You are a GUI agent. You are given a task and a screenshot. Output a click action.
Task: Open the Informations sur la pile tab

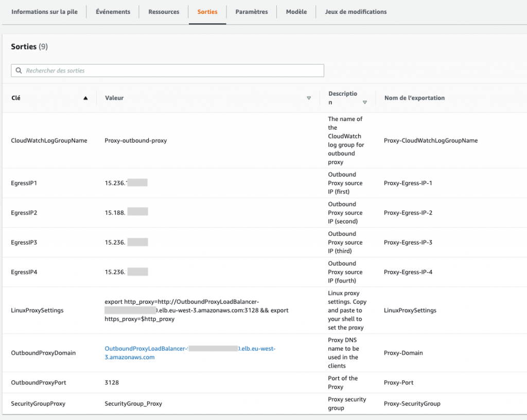pyautogui.click(x=44, y=12)
